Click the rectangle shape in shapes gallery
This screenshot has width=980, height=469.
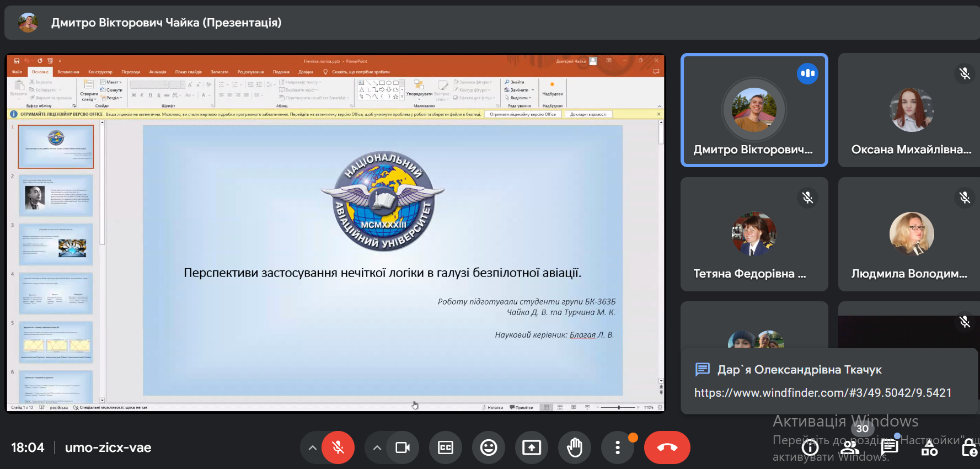pyautogui.click(x=382, y=83)
